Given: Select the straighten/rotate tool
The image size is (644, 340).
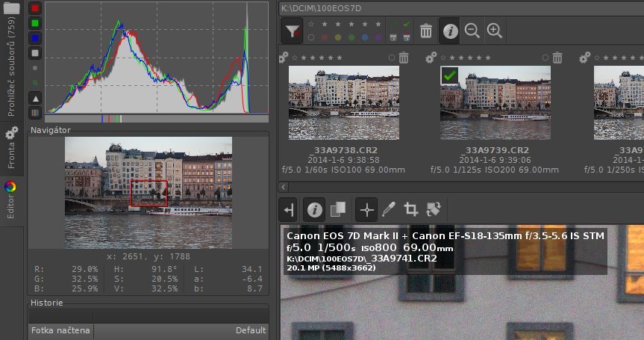Looking at the screenshot, I should coord(432,209).
